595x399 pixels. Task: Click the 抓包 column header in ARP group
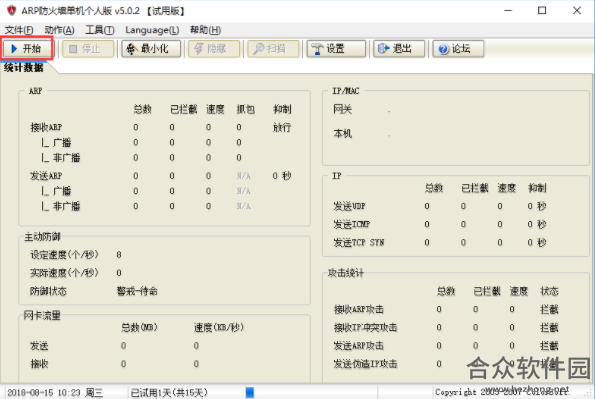(x=246, y=109)
